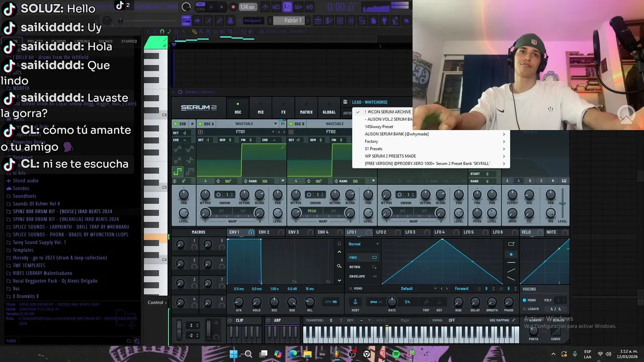Viewport: 644px width, 362px height.
Task: Open the LFO Normal mode dropdown
Action: pyautogui.click(x=363, y=244)
